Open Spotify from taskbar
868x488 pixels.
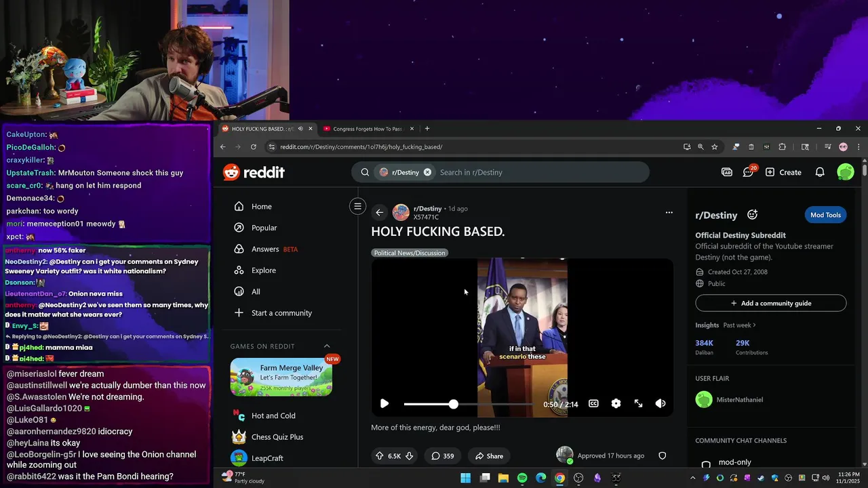tap(522, 478)
